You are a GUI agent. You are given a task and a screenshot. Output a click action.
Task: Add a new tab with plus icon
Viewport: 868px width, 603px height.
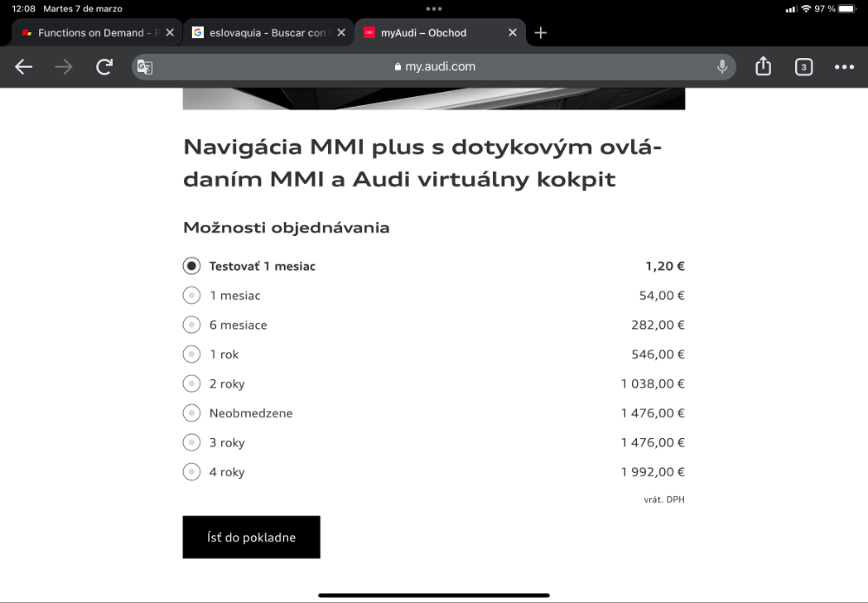pyautogui.click(x=540, y=33)
